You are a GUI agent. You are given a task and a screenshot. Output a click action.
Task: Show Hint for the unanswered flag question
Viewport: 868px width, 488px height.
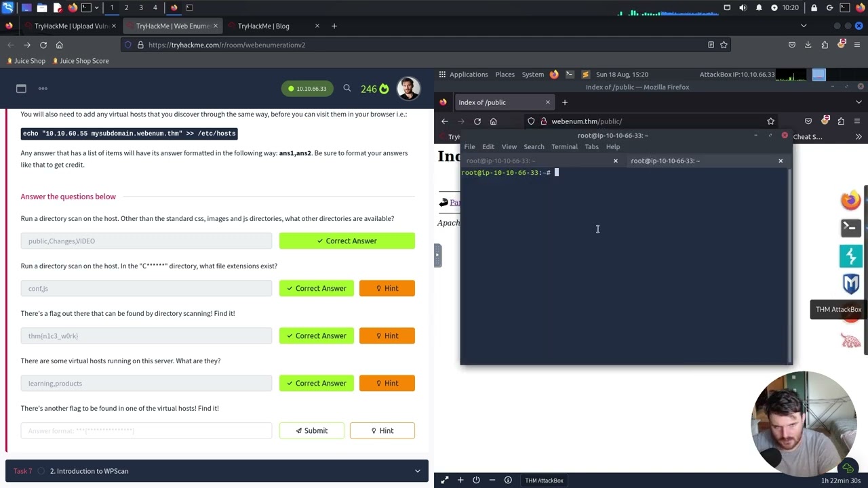pos(382,430)
